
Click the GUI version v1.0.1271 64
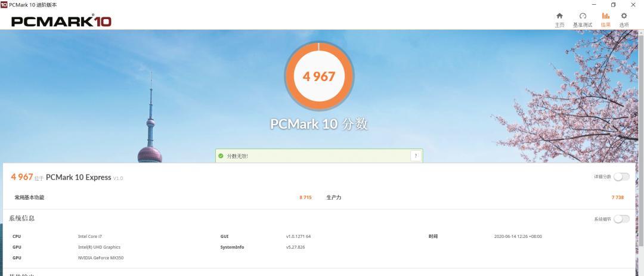click(298, 237)
